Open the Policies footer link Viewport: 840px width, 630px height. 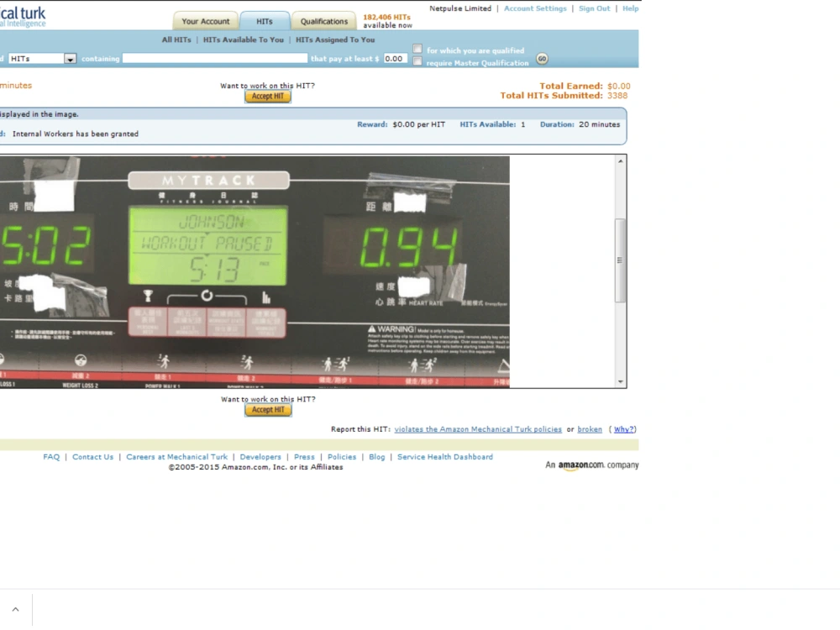(342, 457)
